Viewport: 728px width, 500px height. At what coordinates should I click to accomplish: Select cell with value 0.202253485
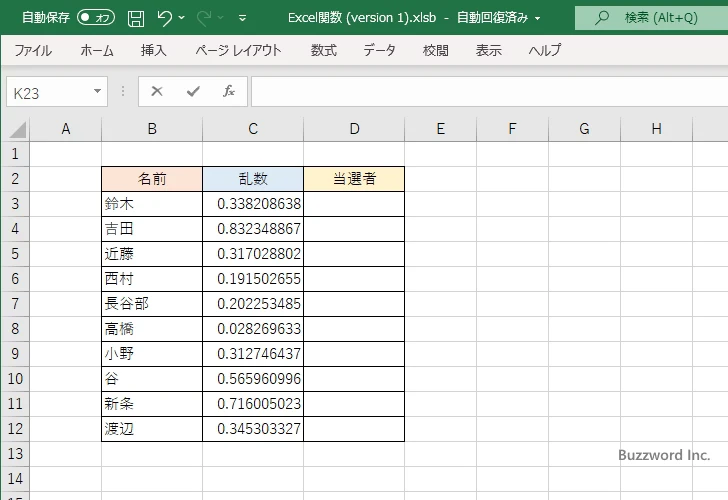point(253,304)
